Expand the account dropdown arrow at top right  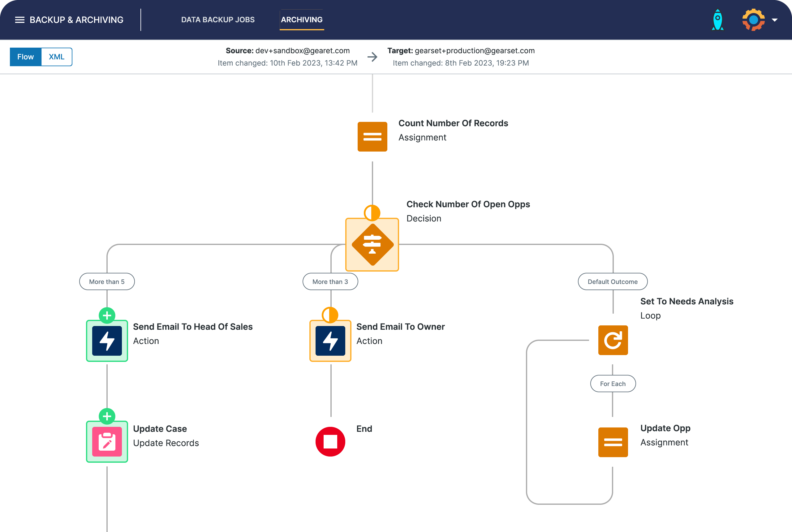point(775,19)
